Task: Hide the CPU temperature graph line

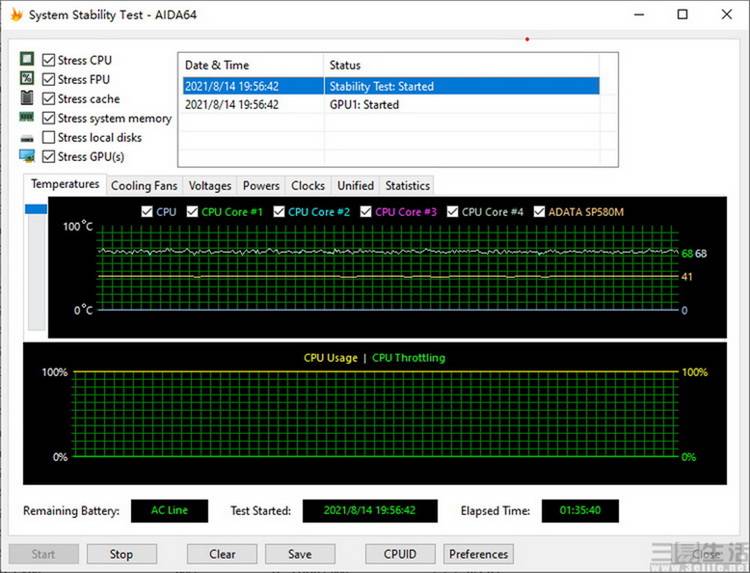Action: [x=147, y=211]
